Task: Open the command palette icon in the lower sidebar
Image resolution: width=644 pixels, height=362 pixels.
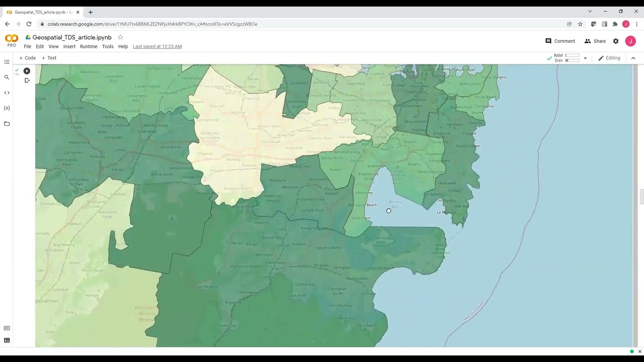Action: (x=7, y=328)
